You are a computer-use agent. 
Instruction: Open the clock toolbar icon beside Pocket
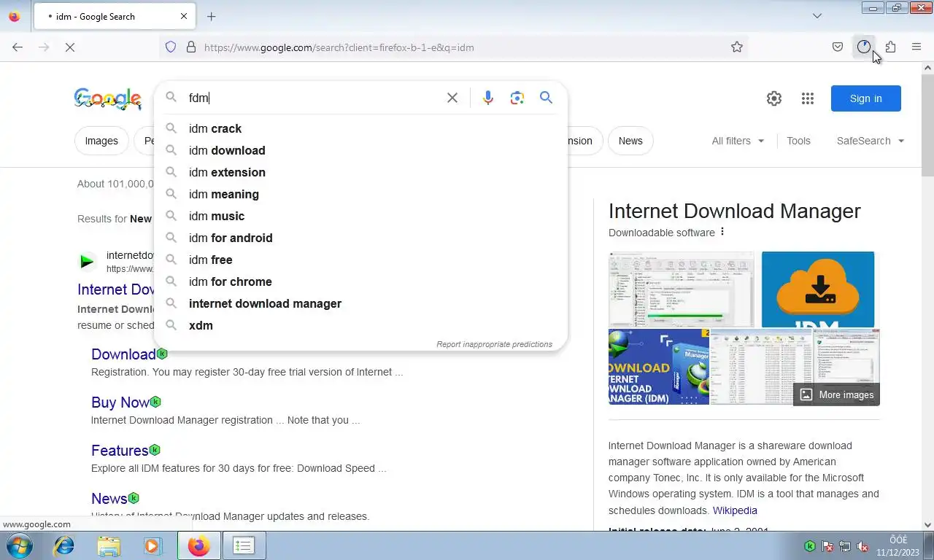[x=864, y=47]
